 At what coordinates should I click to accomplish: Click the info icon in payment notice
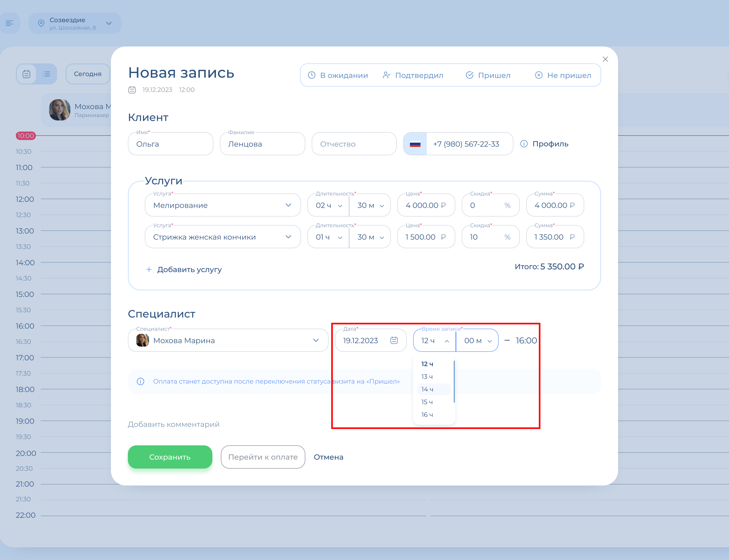[x=141, y=381]
